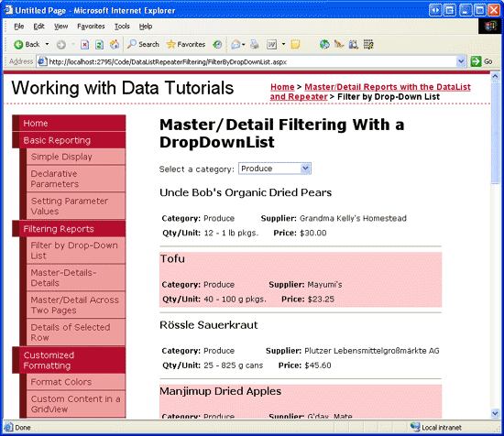This screenshot has width=504, height=436.
Task: Click the Home page icon in toolbar
Action: tap(115, 44)
